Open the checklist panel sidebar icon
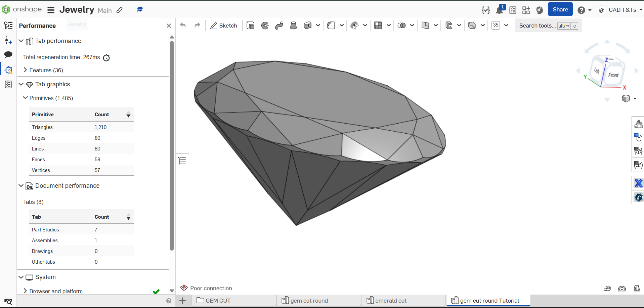 tap(8, 84)
